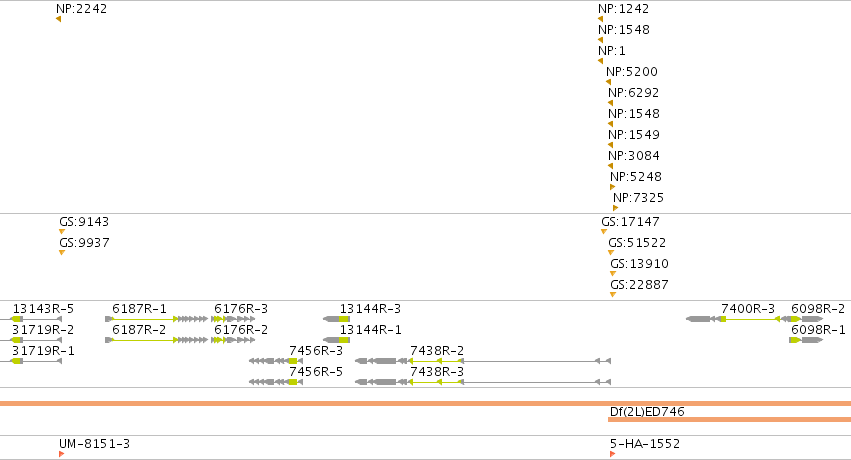851x460 pixels.
Task: Click the 7438R-3 gene model
Action: 483,382
